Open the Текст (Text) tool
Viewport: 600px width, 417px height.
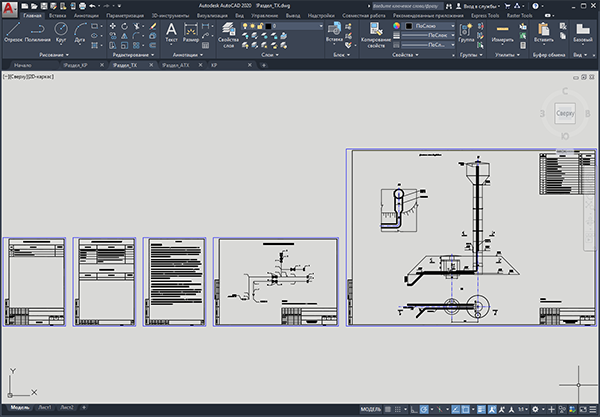171,32
